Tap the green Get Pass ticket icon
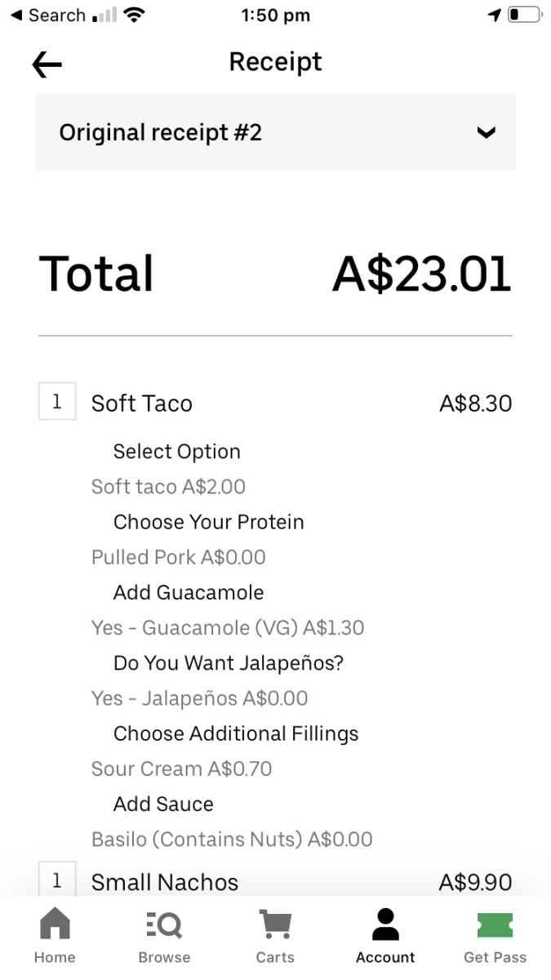The height and width of the screenshot is (980, 551). tap(495, 925)
